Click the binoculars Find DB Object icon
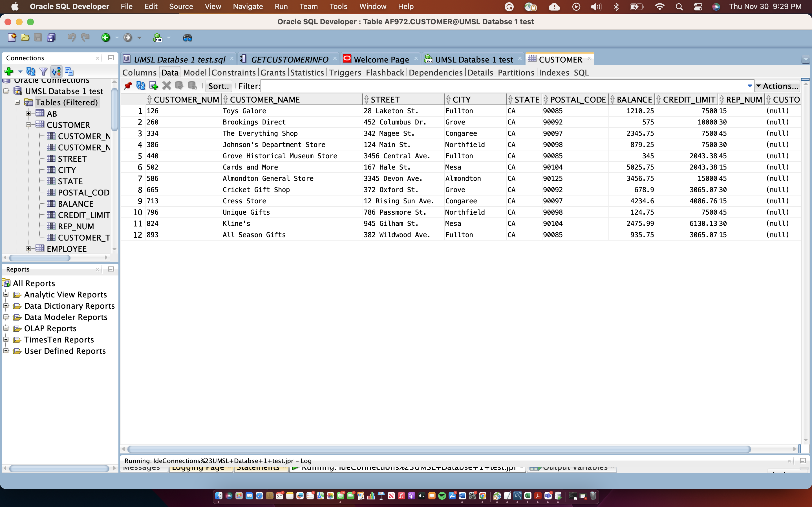This screenshot has width=812, height=507. (x=187, y=37)
